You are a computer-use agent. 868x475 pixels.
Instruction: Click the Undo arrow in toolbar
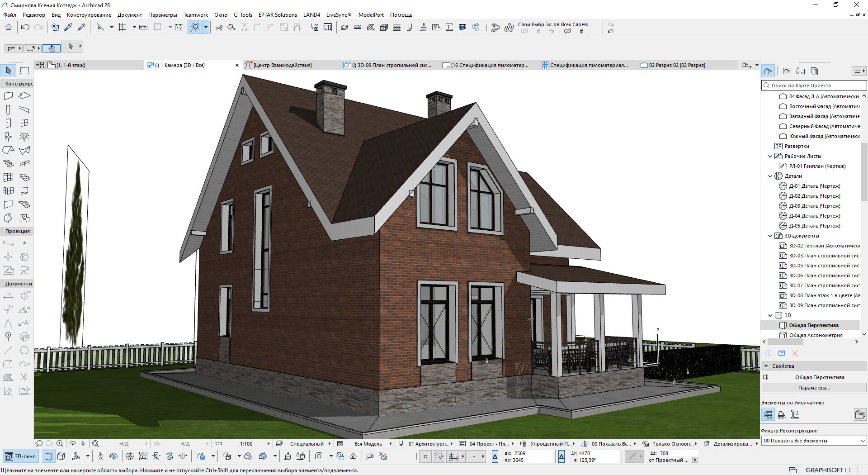25,28
